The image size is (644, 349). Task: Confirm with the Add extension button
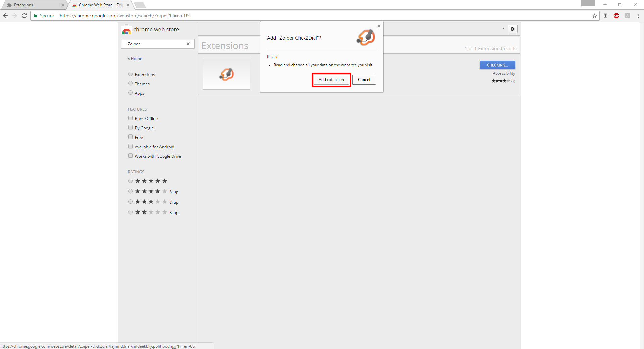click(331, 80)
